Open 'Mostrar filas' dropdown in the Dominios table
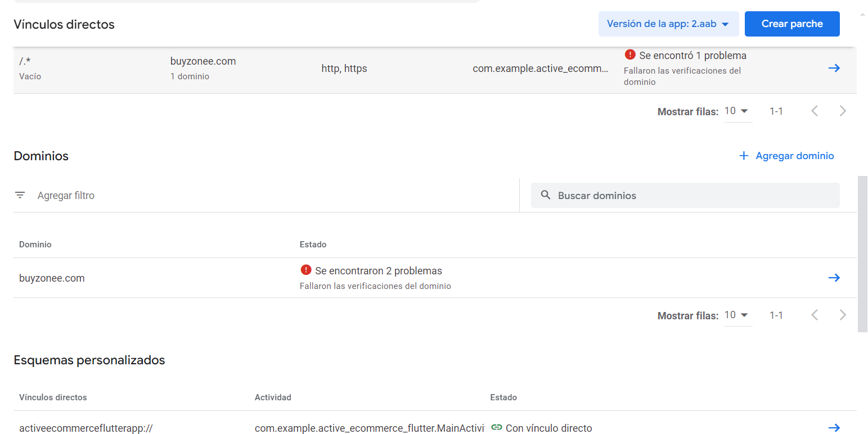 [x=738, y=315]
